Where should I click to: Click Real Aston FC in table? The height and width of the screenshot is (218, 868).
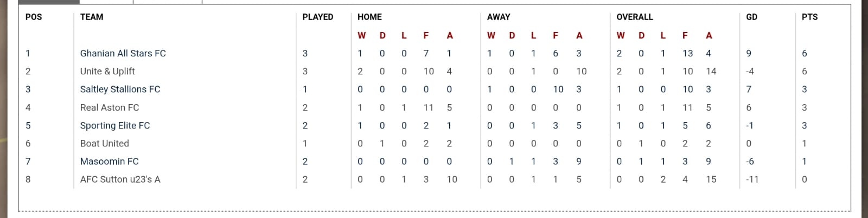coord(110,107)
